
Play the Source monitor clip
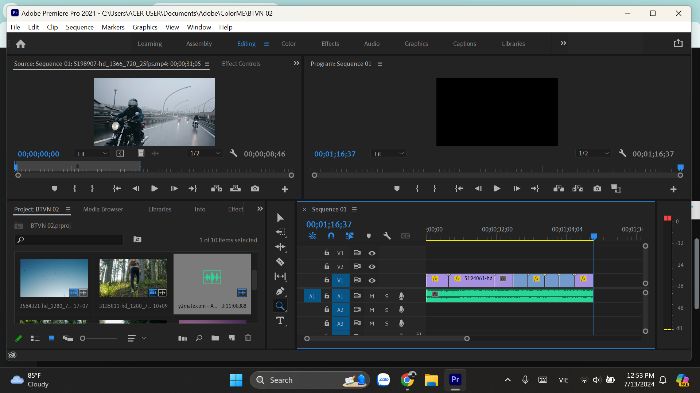tap(154, 188)
